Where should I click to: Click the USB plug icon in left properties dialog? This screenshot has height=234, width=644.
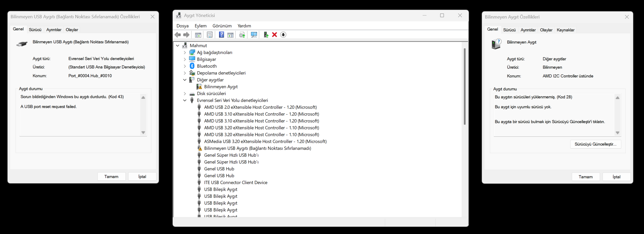pyautogui.click(x=22, y=44)
